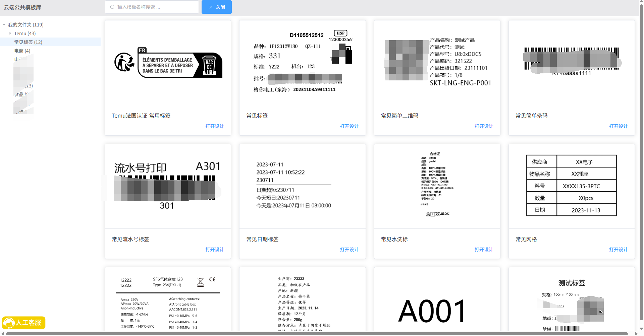Click the Temu法国认证-常用标签 title text

click(x=141, y=116)
